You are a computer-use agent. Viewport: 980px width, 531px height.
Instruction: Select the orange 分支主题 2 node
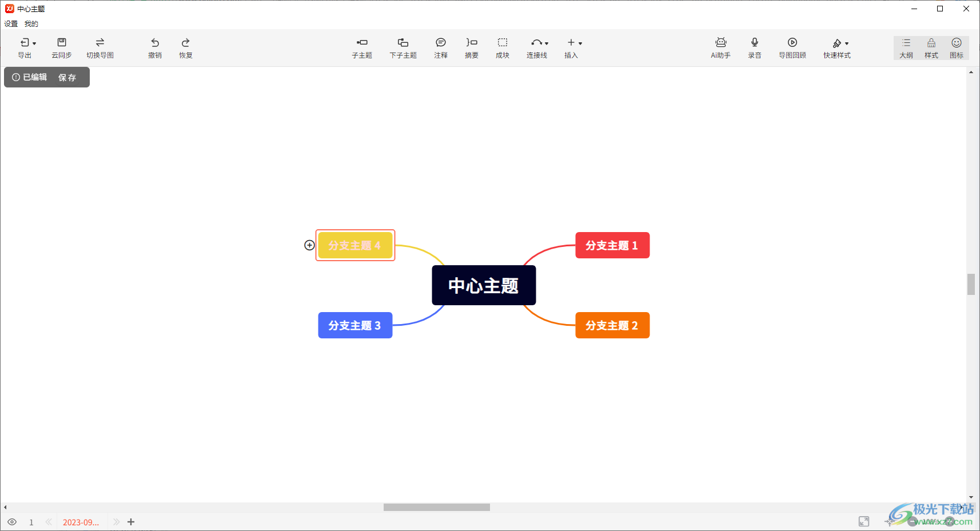[x=612, y=325]
